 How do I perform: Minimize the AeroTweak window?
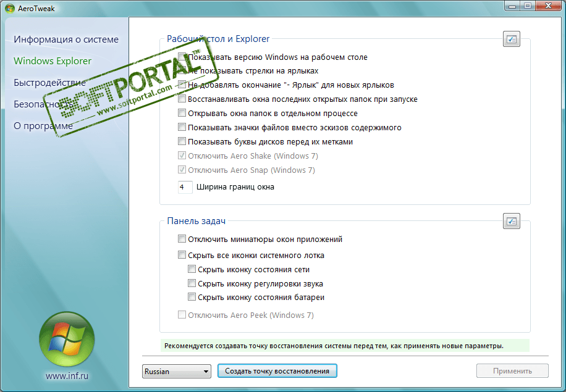click(512, 6)
